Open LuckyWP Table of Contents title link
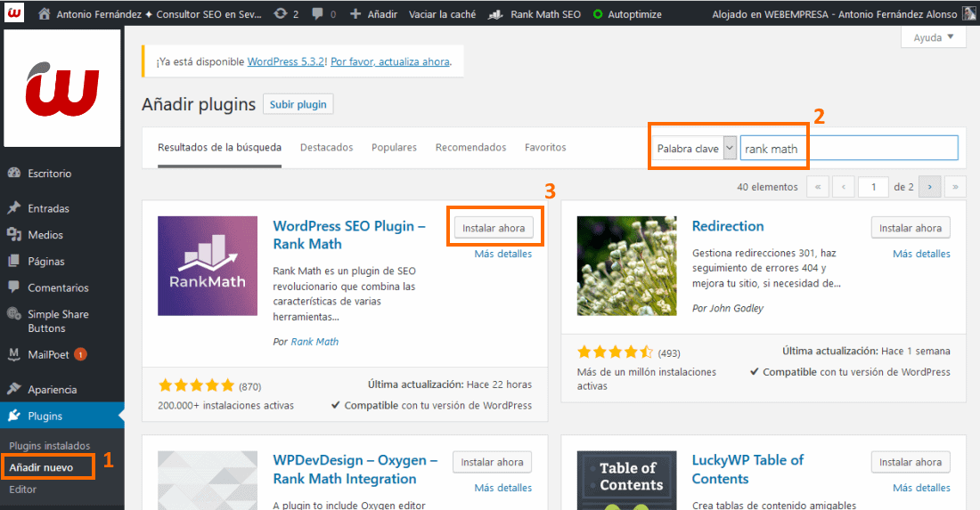This screenshot has width=980, height=510. coord(747,469)
